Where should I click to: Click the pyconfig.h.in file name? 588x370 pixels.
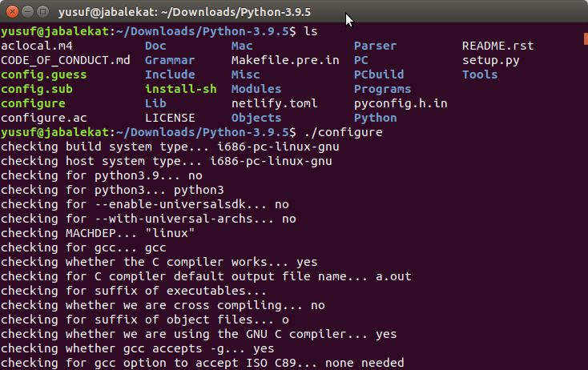click(401, 103)
